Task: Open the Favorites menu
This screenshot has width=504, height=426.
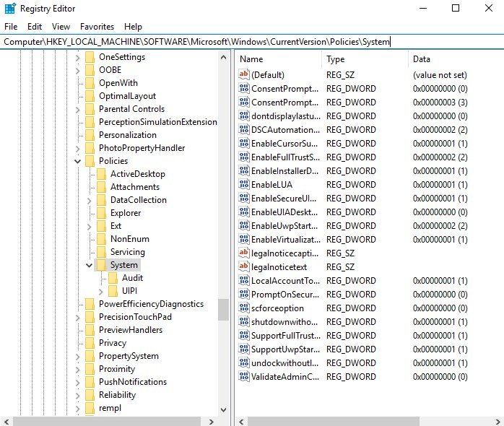Action: [x=97, y=27]
